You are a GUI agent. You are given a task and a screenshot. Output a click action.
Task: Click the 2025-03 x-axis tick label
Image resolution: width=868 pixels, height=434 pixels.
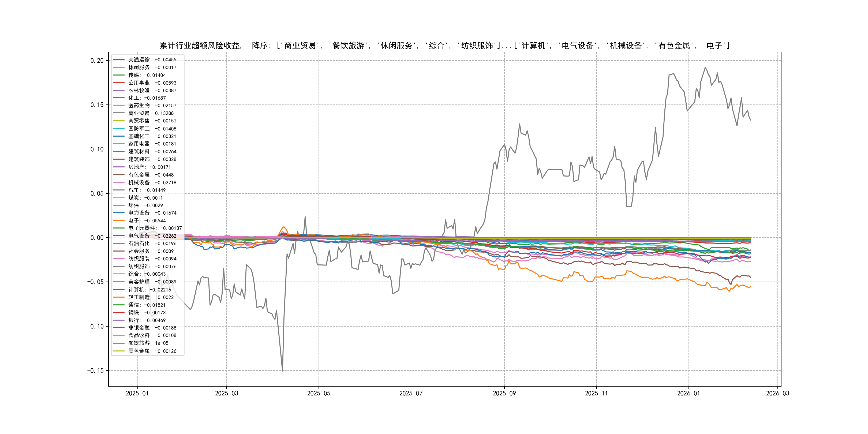click(226, 393)
